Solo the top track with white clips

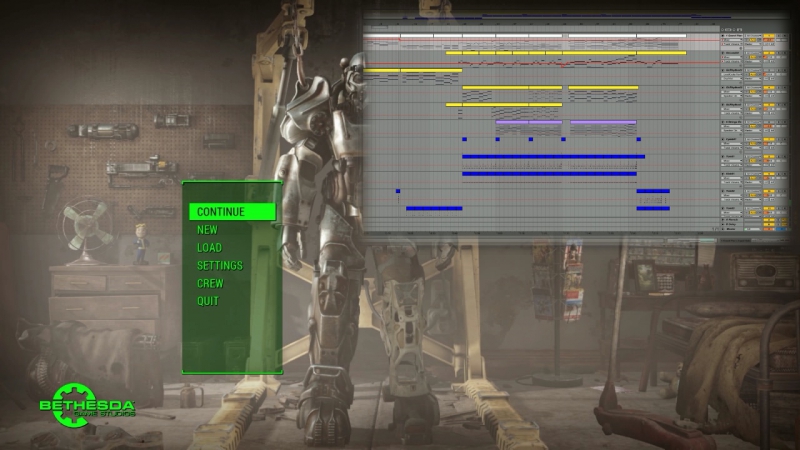coord(779,36)
